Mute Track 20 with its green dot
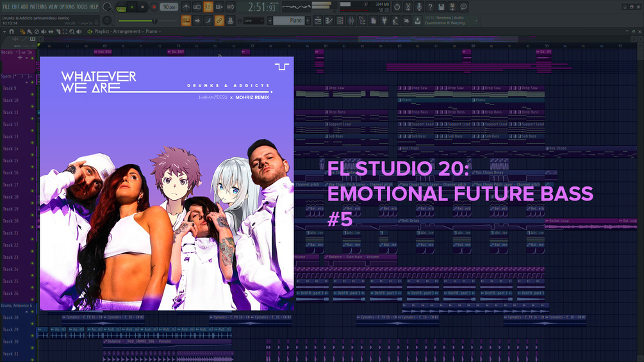This screenshot has width=644, height=362. tap(33, 227)
